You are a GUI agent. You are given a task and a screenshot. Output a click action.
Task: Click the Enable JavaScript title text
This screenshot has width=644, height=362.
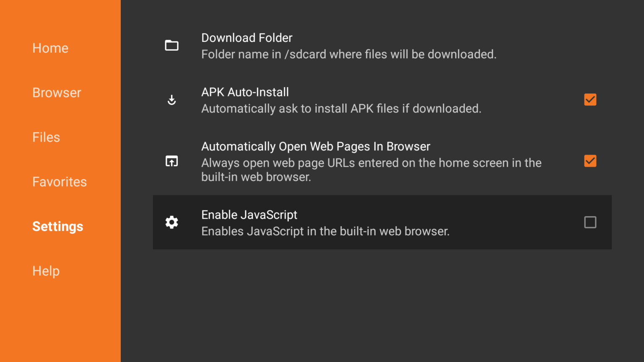point(249,215)
